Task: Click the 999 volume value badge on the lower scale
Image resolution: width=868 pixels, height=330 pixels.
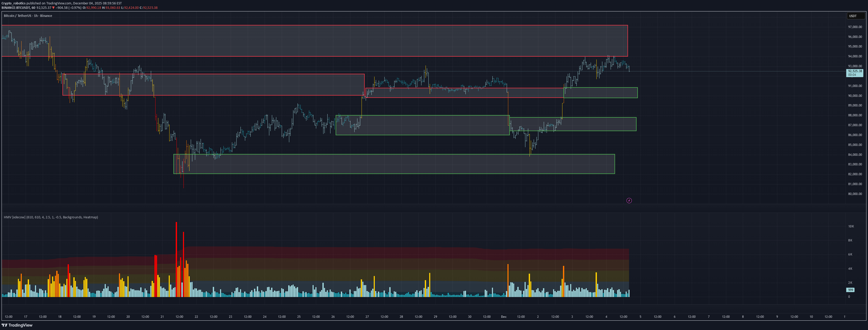Action: pos(850,289)
